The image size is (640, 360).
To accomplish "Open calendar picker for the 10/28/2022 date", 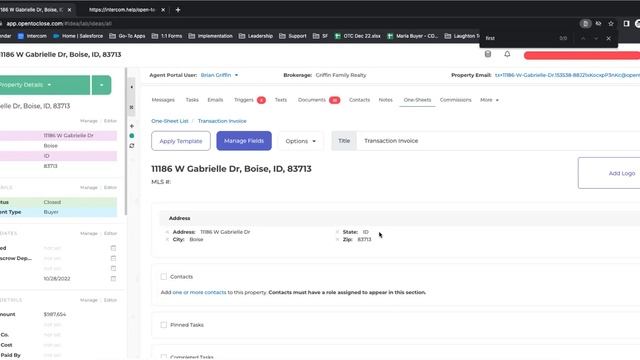I will point(113,278).
